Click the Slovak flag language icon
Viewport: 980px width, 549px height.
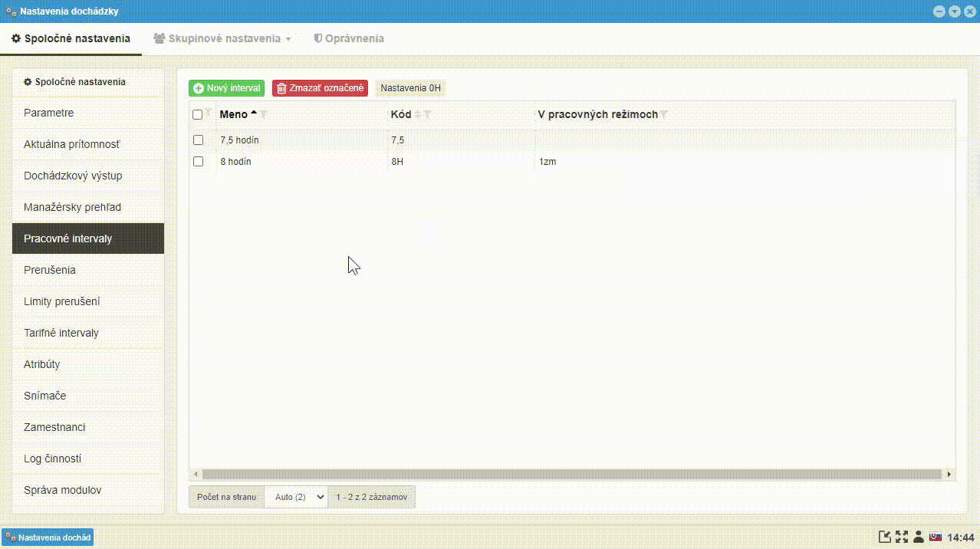tap(936, 537)
